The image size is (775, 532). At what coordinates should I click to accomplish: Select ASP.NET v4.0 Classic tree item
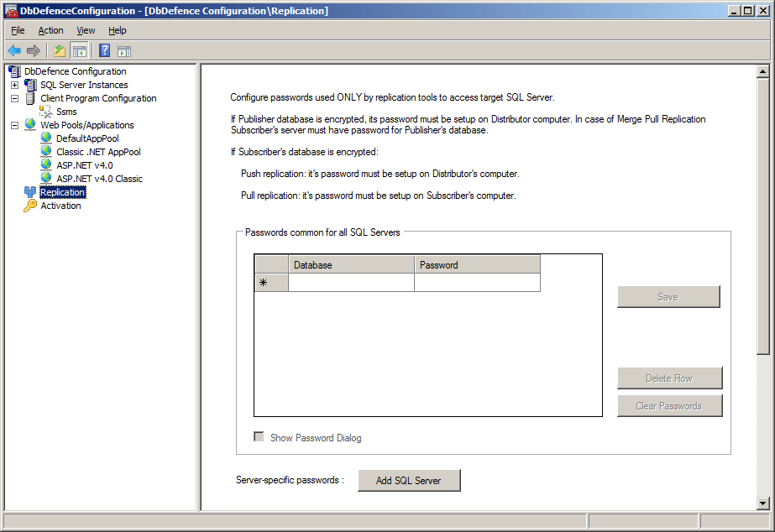coord(99,179)
